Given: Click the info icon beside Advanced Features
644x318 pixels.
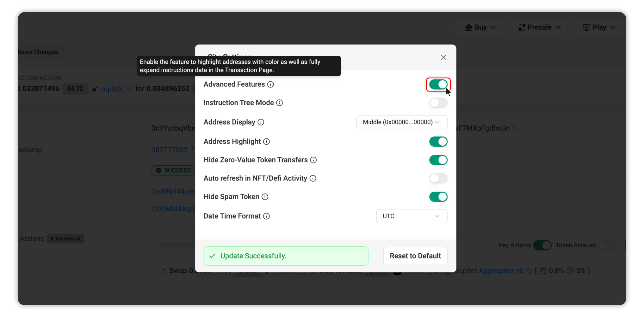Looking at the screenshot, I should [270, 84].
